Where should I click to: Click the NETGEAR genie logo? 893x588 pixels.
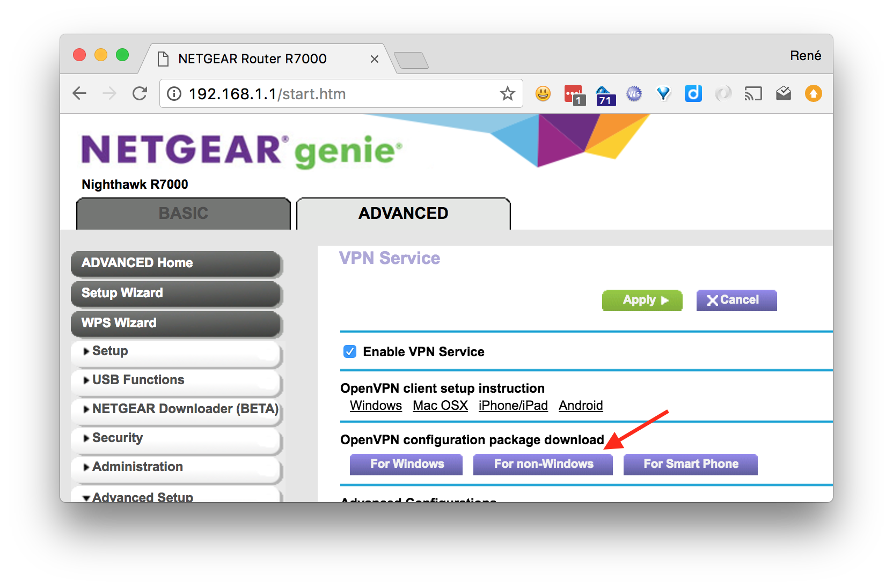tap(241, 151)
